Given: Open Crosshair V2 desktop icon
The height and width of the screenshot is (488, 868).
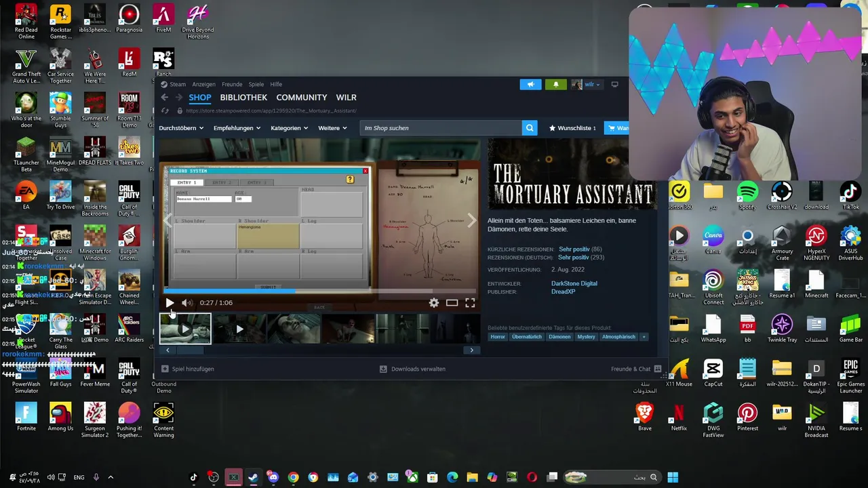Looking at the screenshot, I should pyautogui.click(x=782, y=196).
